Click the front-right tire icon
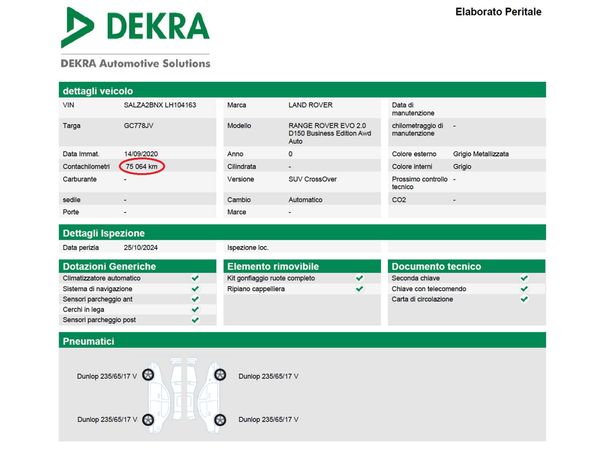Image resolution: width=607 pixels, height=455 pixels. click(x=220, y=375)
